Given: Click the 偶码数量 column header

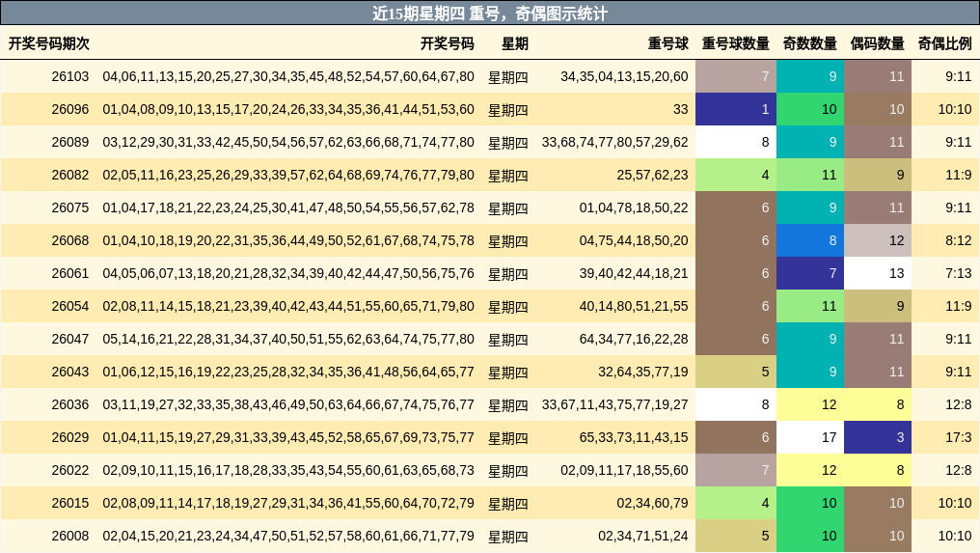Looking at the screenshot, I should coord(878,43).
